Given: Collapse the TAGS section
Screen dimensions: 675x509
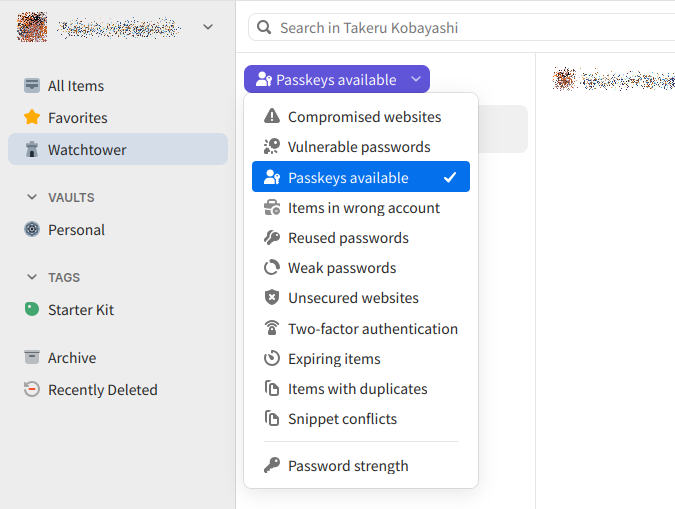Looking at the screenshot, I should [32, 277].
